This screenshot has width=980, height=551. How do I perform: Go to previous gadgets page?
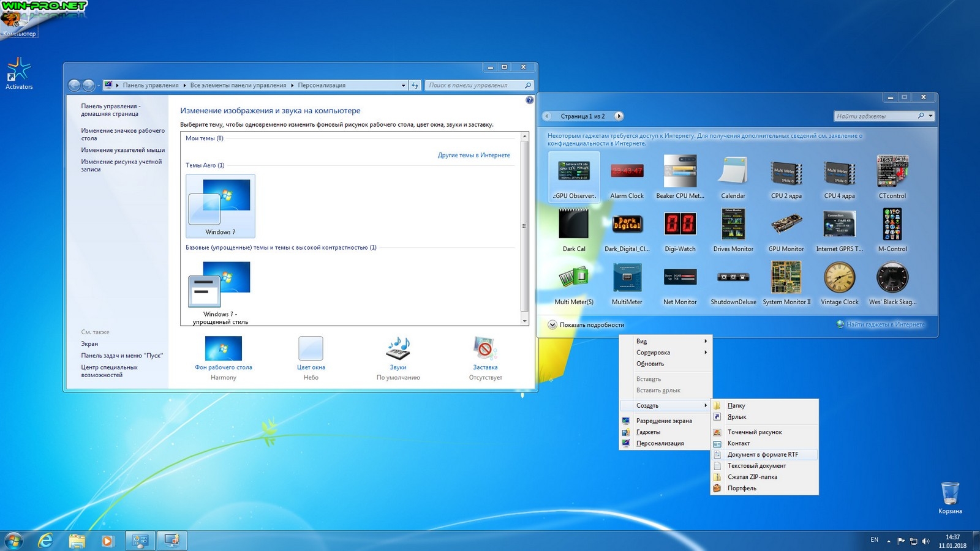(x=547, y=116)
